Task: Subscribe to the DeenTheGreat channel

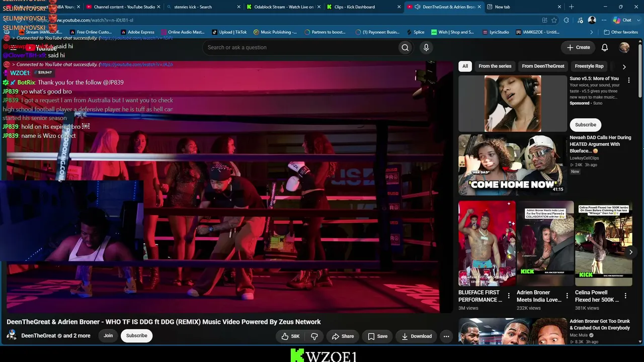Action: [136, 336]
